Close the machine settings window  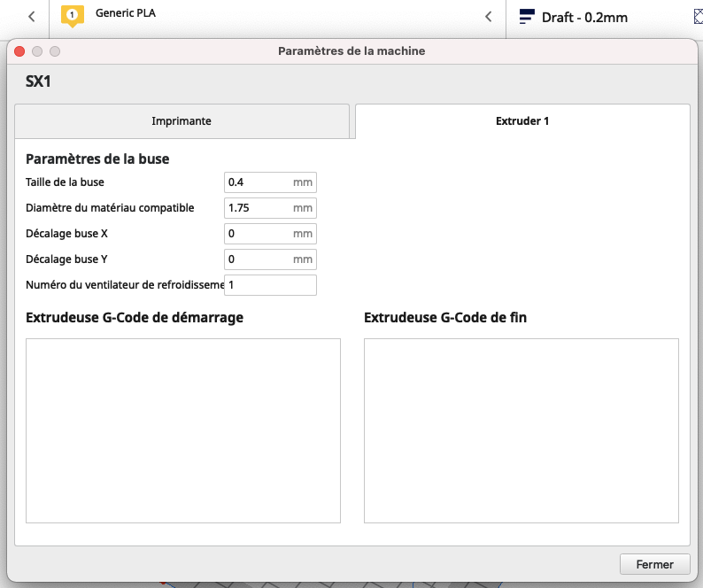[19, 51]
